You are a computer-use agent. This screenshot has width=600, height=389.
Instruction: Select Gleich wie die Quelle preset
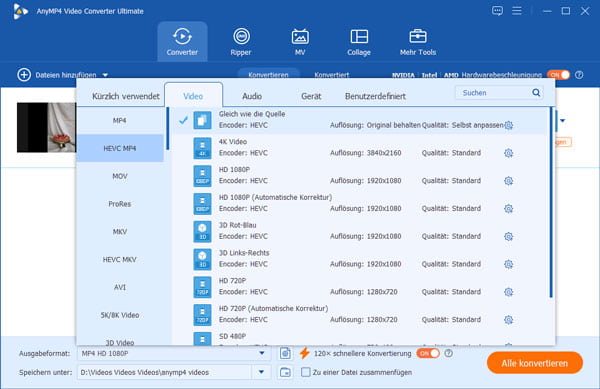359,120
